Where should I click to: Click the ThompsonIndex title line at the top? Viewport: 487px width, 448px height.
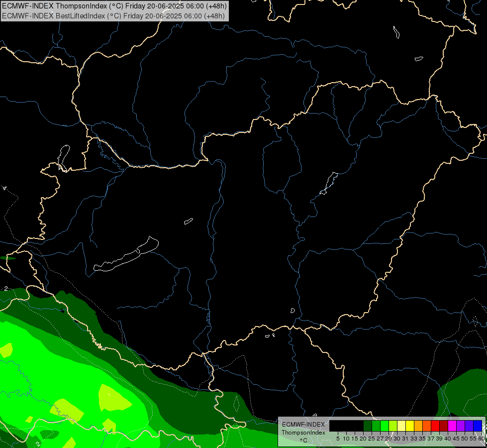(114, 6)
